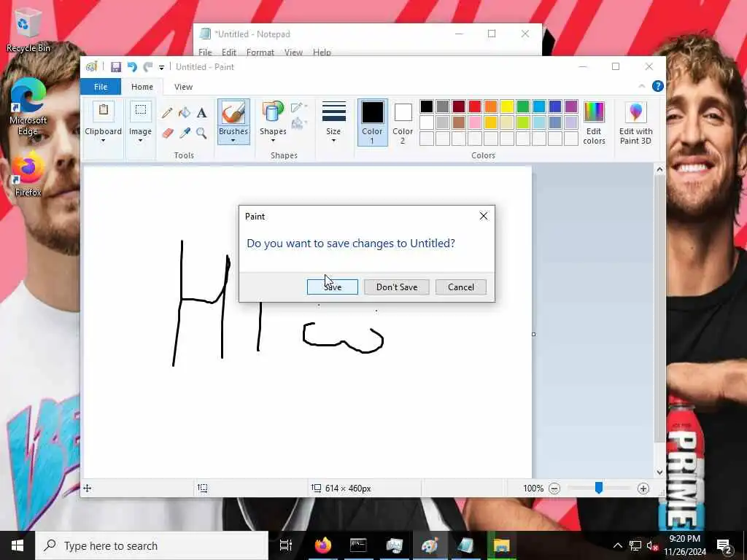The height and width of the screenshot is (560, 747).
Task: Click the Shape fill icon
Action: [298, 124]
